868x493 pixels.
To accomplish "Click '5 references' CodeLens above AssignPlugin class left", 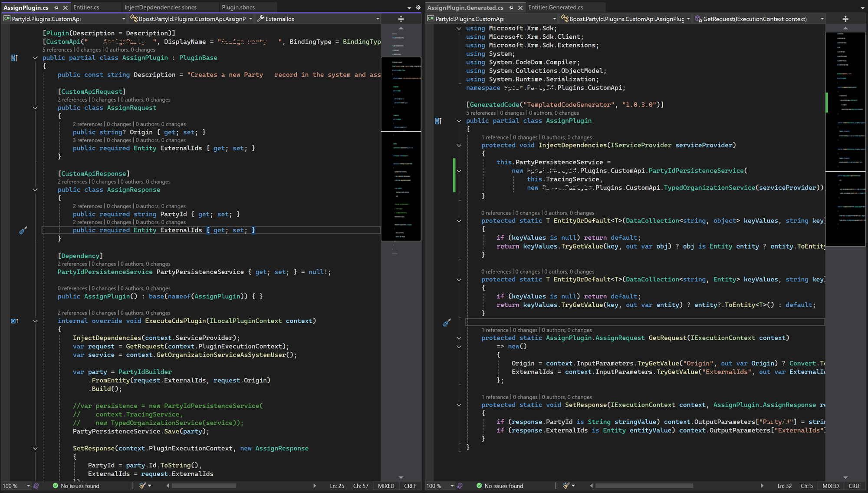I will [x=57, y=50].
